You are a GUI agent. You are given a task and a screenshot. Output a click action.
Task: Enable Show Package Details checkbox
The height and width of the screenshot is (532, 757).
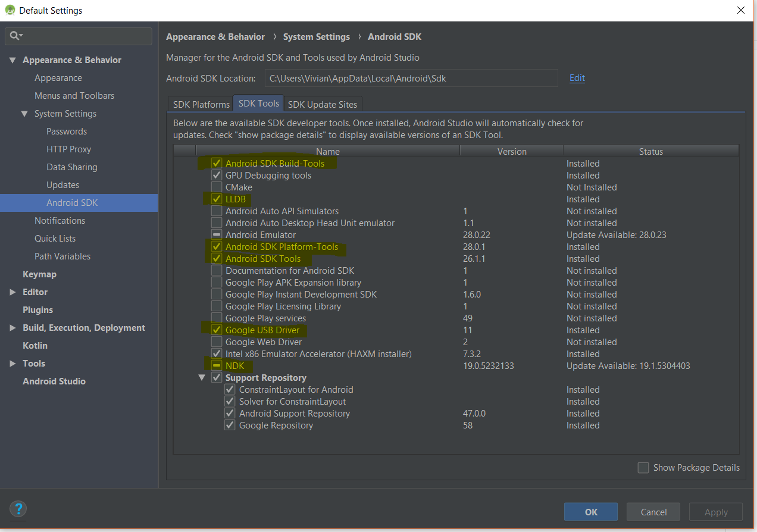[643, 468]
